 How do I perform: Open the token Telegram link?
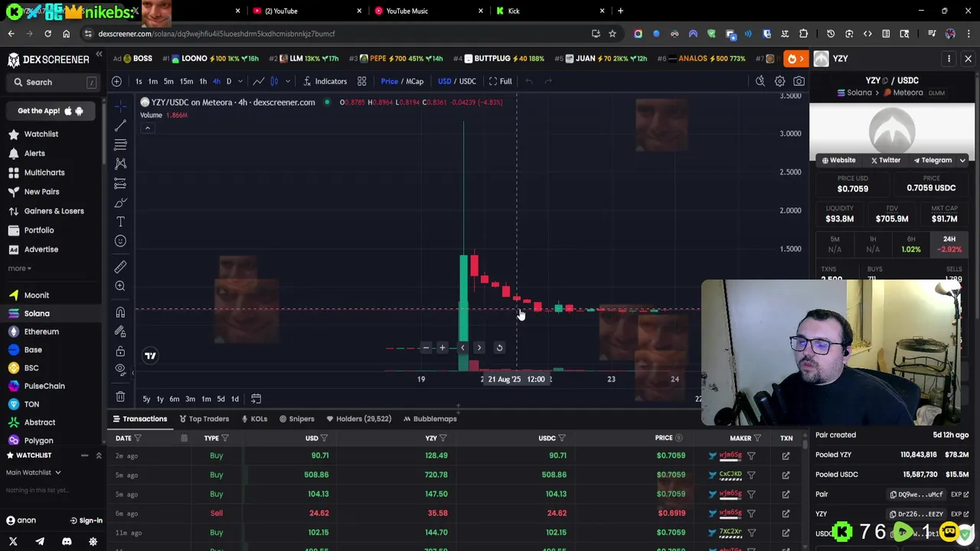click(933, 160)
